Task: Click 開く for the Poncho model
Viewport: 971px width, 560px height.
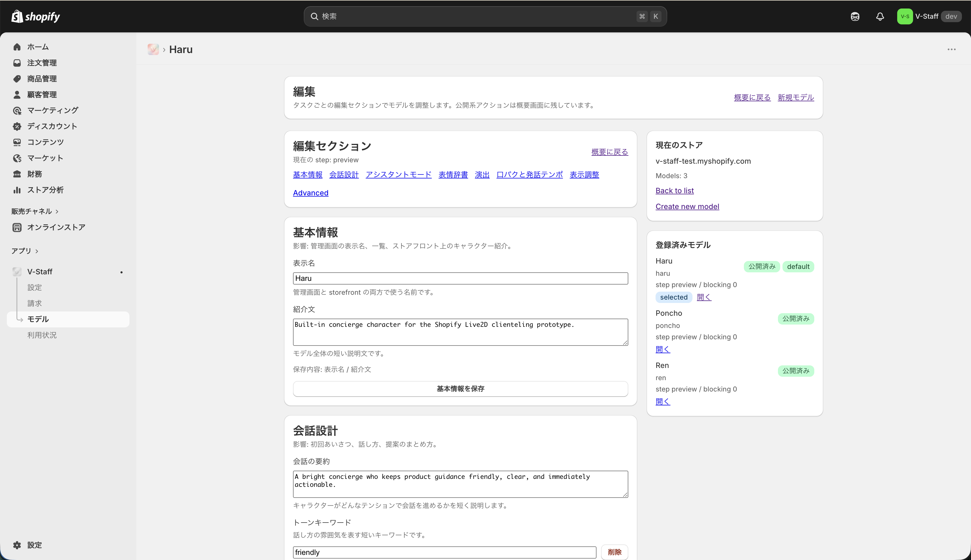Action: click(x=663, y=350)
